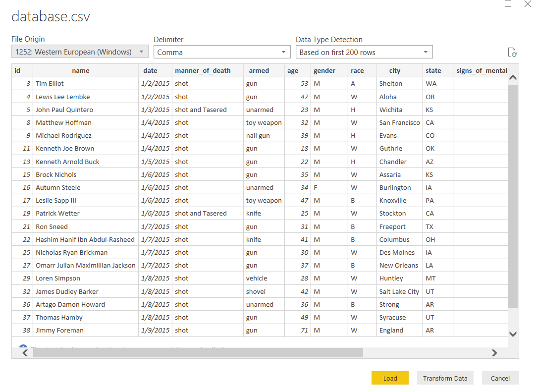Viewport: 535px width, 392px height.
Task: Click the name cell Thomas Hamby
Action: (x=86, y=318)
